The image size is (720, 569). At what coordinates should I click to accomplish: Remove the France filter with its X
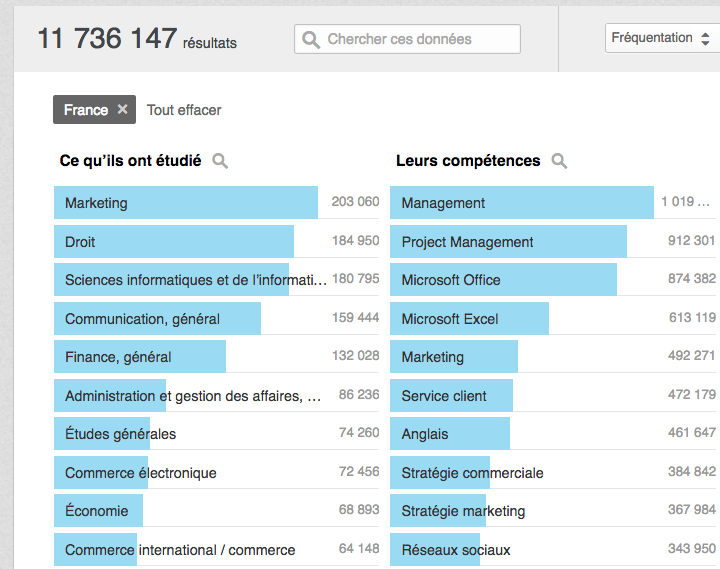pos(122,110)
